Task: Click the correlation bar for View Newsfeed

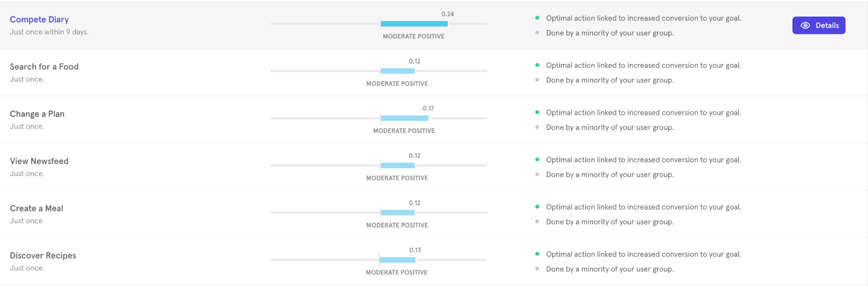Action: pos(398,166)
